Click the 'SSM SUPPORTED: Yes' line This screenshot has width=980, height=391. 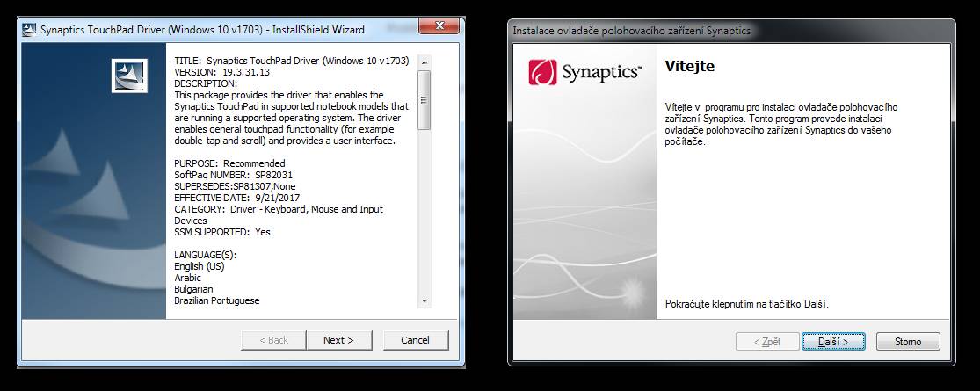(222, 232)
